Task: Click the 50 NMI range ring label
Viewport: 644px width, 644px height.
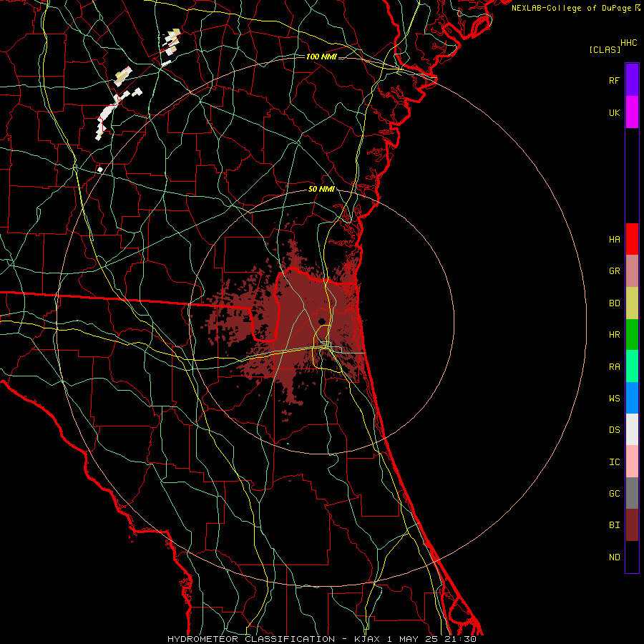Action: coord(321,189)
